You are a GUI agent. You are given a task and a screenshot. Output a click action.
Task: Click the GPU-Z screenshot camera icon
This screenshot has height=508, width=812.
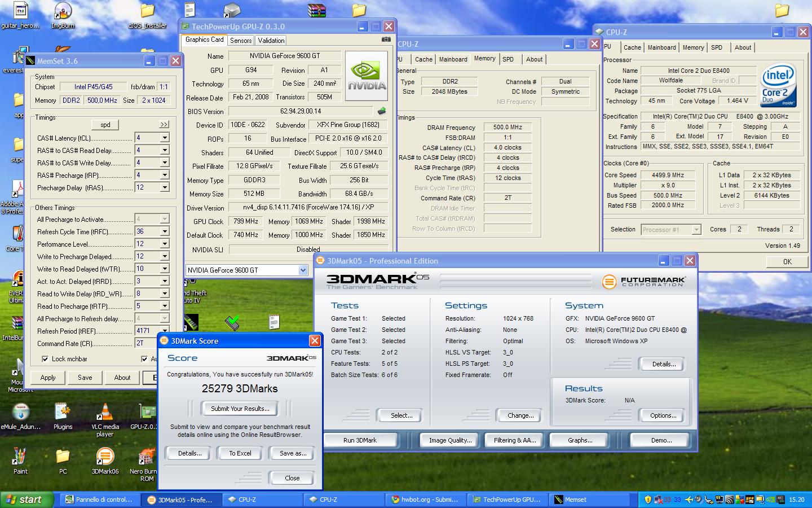386,40
